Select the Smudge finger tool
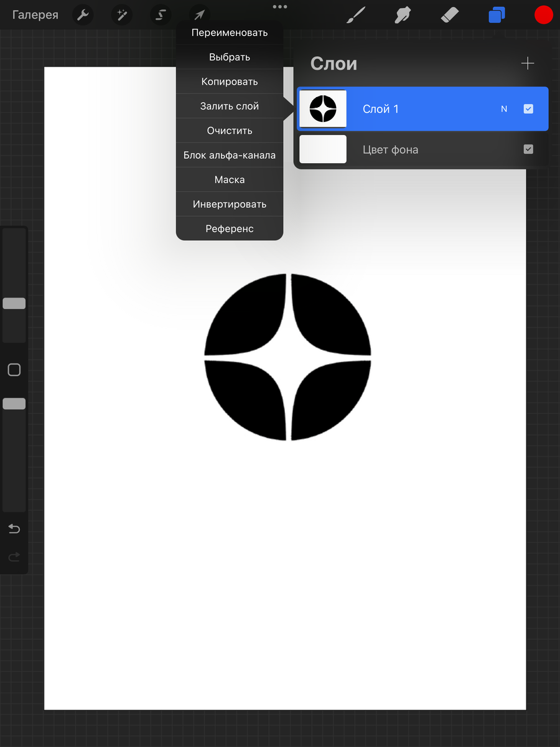The height and width of the screenshot is (747, 560). tap(403, 15)
